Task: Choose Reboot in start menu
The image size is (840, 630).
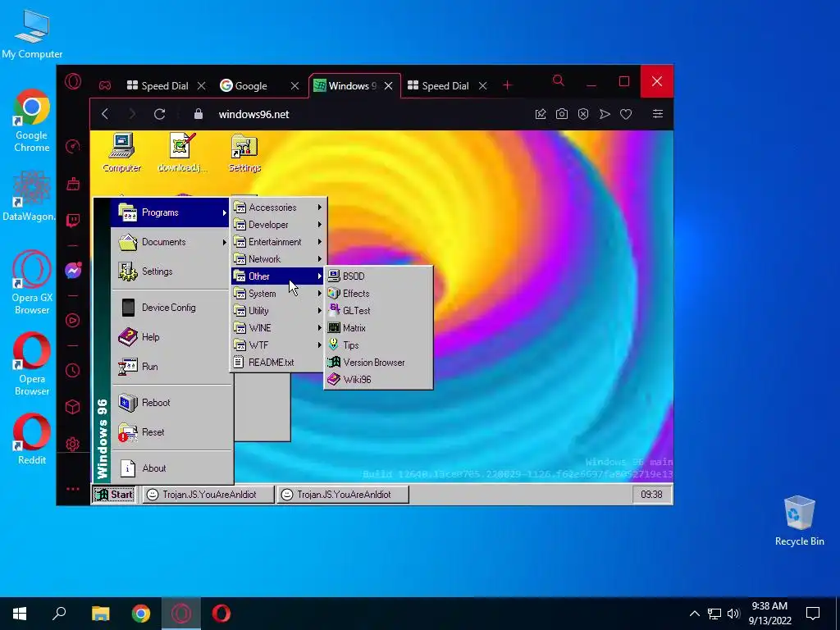Action: tap(171, 402)
